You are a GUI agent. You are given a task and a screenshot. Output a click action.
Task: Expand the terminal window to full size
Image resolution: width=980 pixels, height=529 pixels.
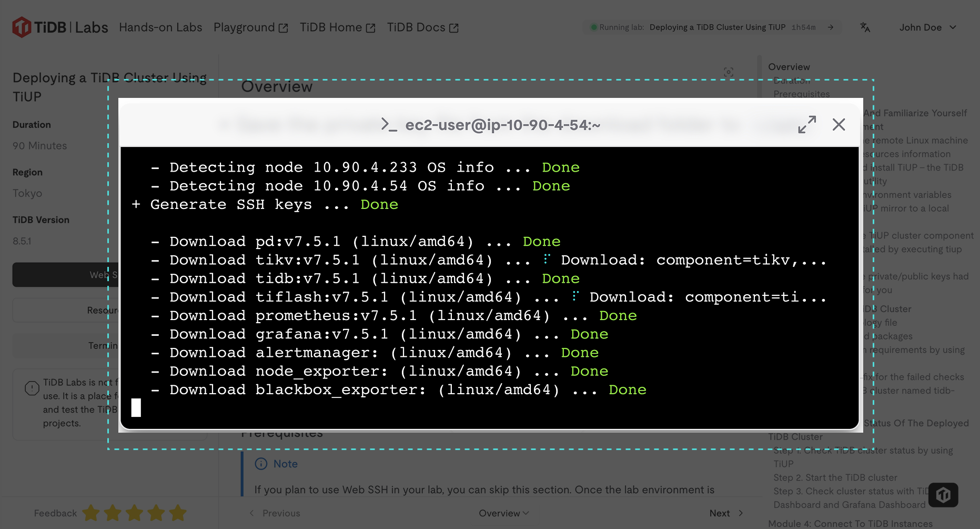click(x=807, y=125)
